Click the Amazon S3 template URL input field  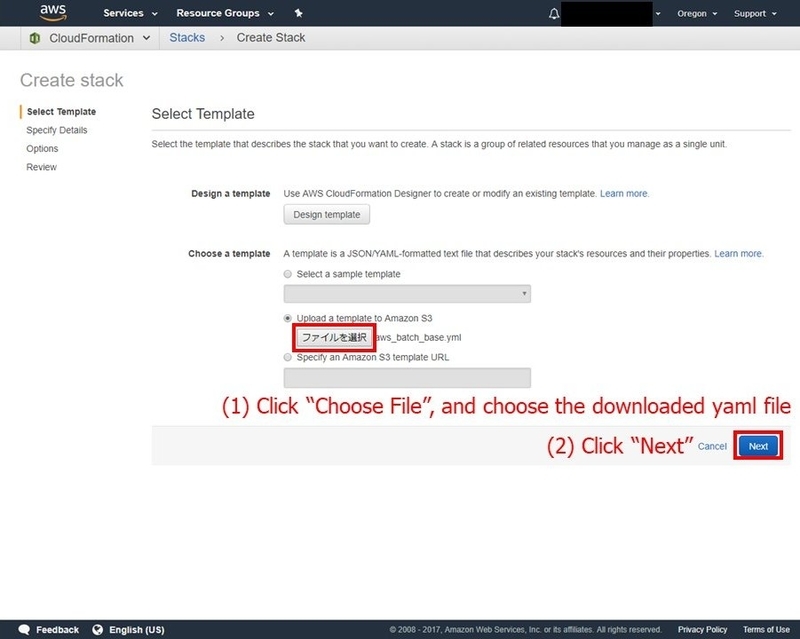407,378
